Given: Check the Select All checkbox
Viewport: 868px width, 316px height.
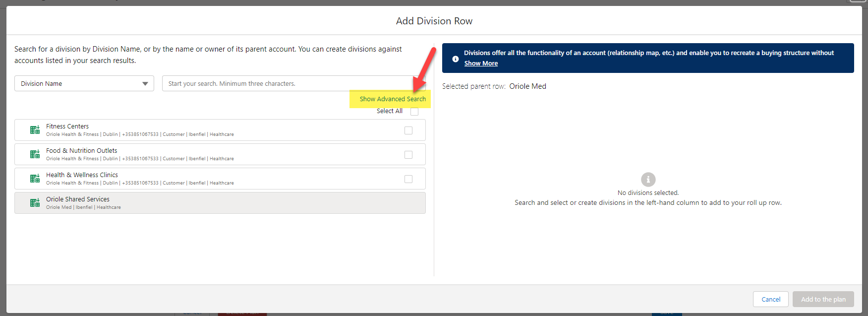Looking at the screenshot, I should [x=414, y=112].
